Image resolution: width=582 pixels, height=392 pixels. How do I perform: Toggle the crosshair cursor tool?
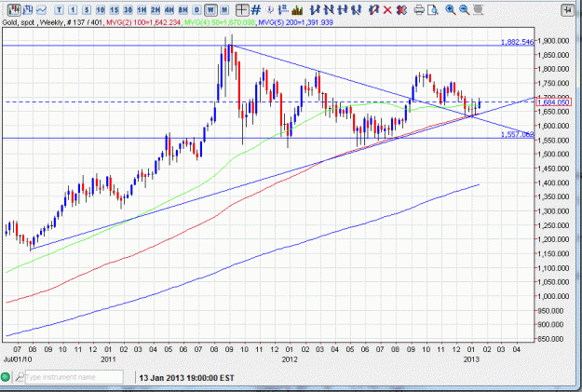click(x=242, y=10)
